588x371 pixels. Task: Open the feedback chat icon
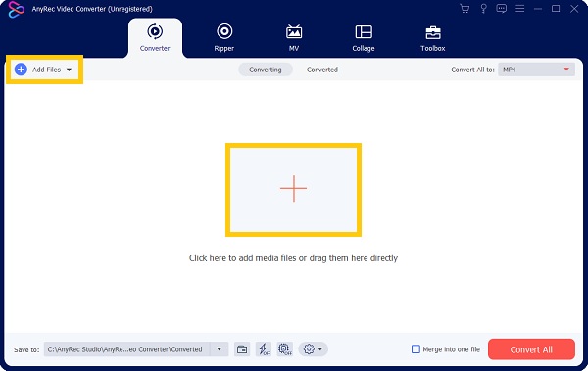[x=502, y=9]
